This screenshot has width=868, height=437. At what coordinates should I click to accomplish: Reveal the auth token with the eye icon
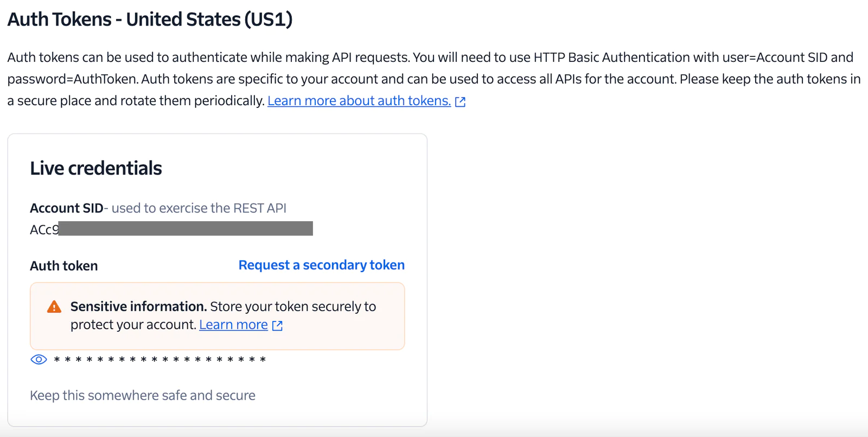pyautogui.click(x=39, y=359)
